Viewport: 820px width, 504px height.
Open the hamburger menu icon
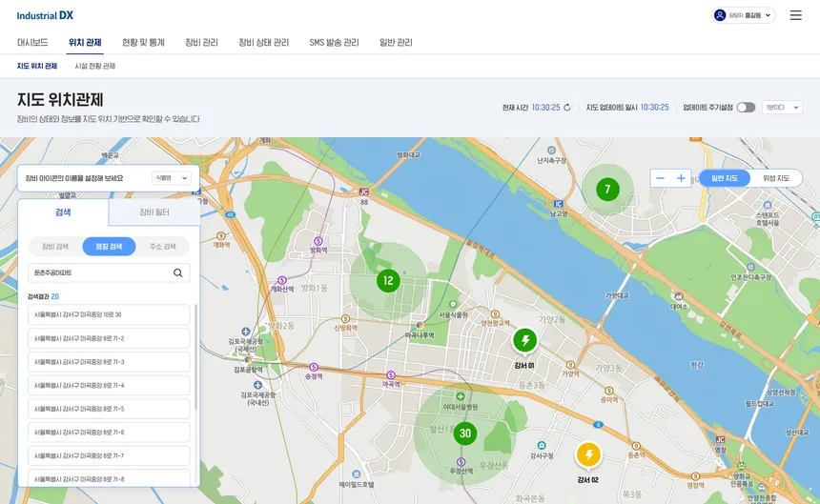795,15
